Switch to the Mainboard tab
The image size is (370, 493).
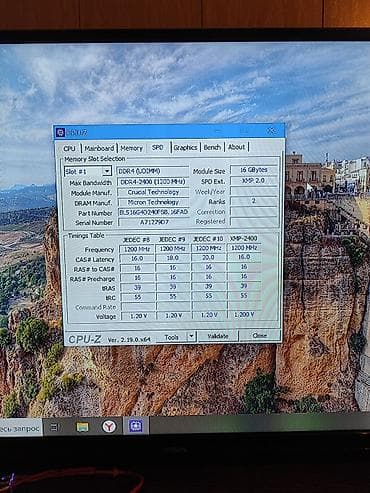[x=99, y=148]
